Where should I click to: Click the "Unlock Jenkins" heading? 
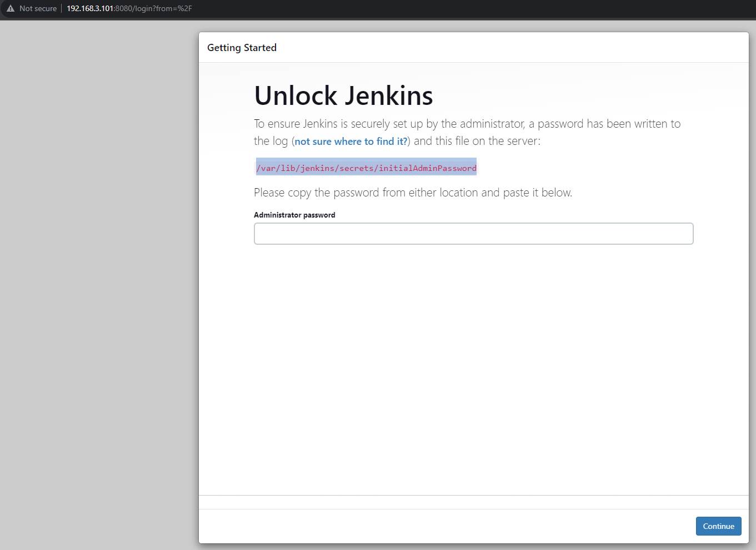pos(343,95)
